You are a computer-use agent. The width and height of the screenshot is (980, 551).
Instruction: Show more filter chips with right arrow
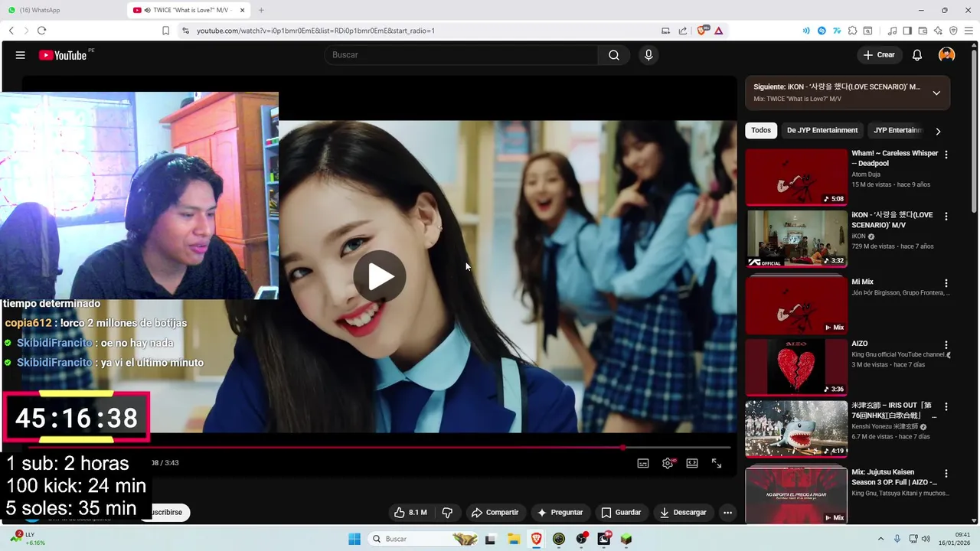(938, 131)
